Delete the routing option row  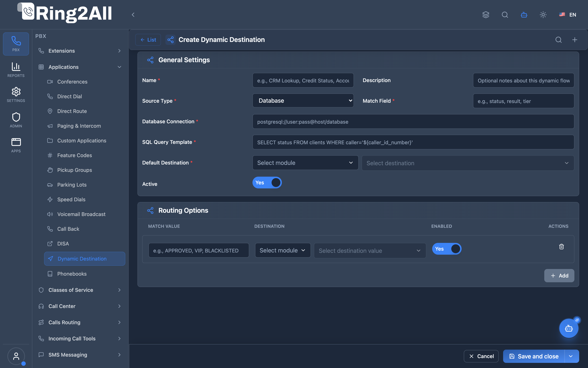coord(562,247)
